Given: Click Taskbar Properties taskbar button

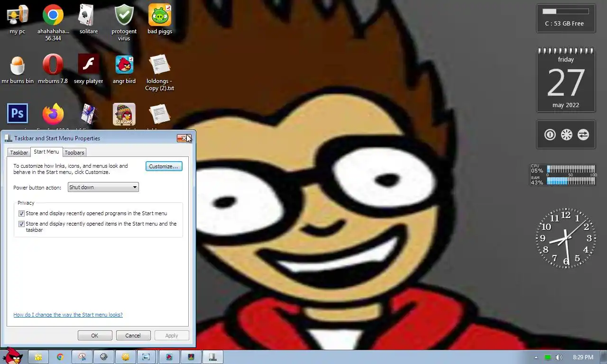Looking at the screenshot, I should point(213,357).
